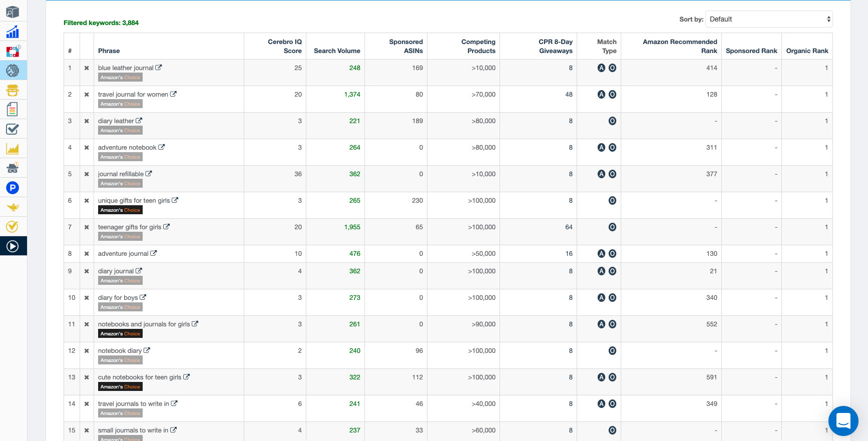Open the golden genie lamp tool
This screenshot has width=868, height=441.
click(x=13, y=207)
